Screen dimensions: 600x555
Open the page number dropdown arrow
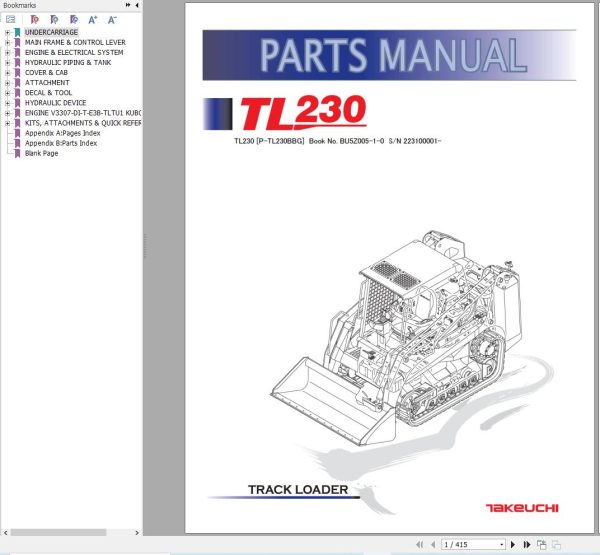click(502, 545)
